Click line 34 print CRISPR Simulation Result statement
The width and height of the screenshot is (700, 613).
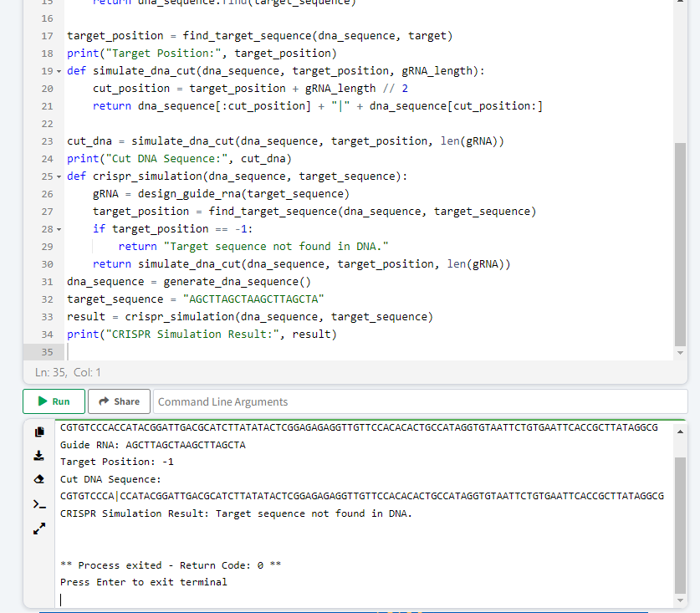202,335
